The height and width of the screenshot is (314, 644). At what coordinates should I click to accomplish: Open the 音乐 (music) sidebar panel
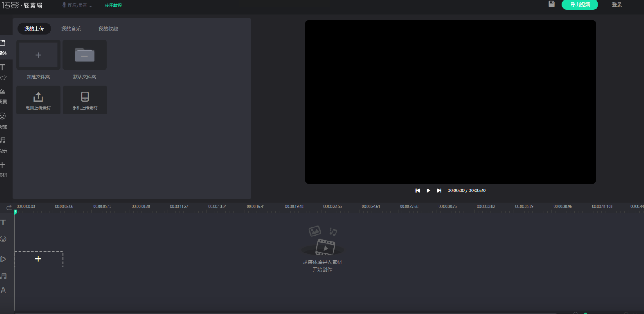pyautogui.click(x=3, y=144)
